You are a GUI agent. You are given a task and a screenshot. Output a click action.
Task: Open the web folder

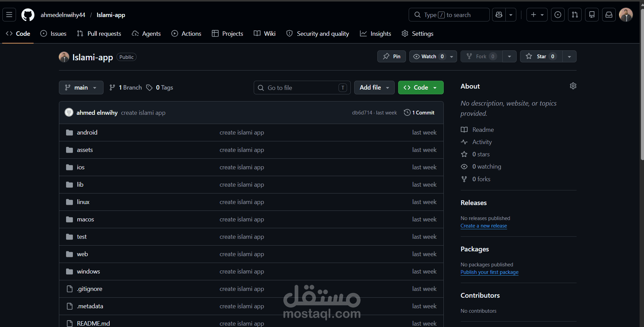(82, 254)
